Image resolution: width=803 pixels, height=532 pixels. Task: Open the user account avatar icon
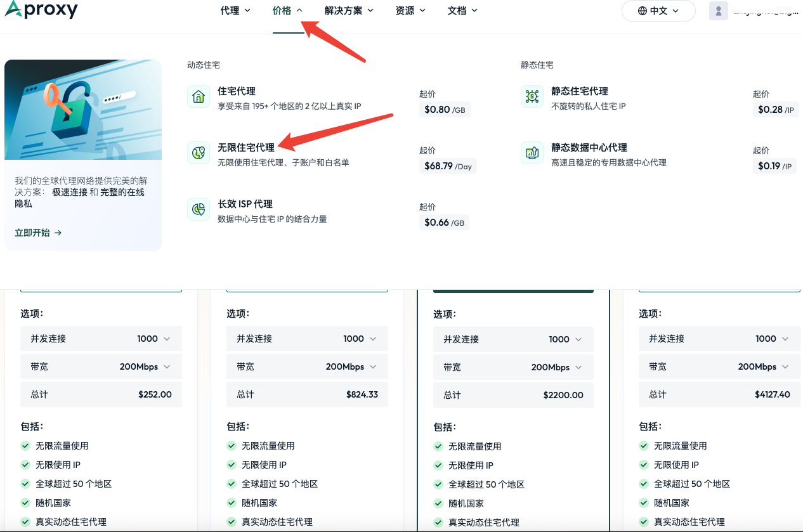[x=719, y=11]
